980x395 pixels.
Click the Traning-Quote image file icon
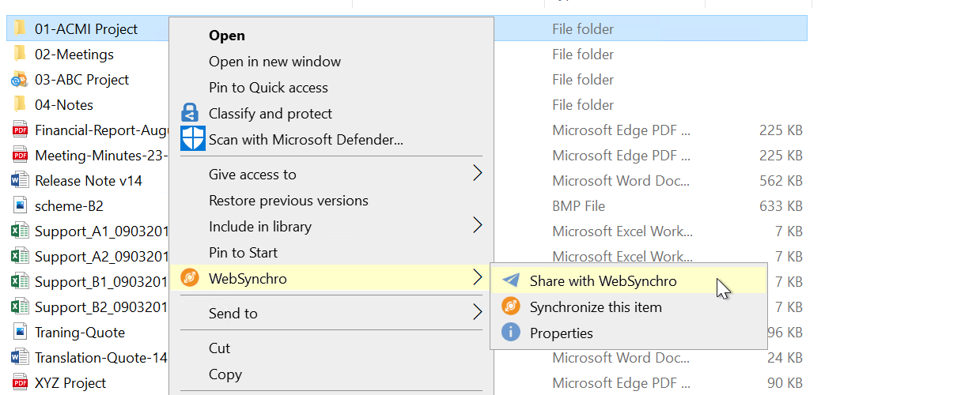pos(20,332)
